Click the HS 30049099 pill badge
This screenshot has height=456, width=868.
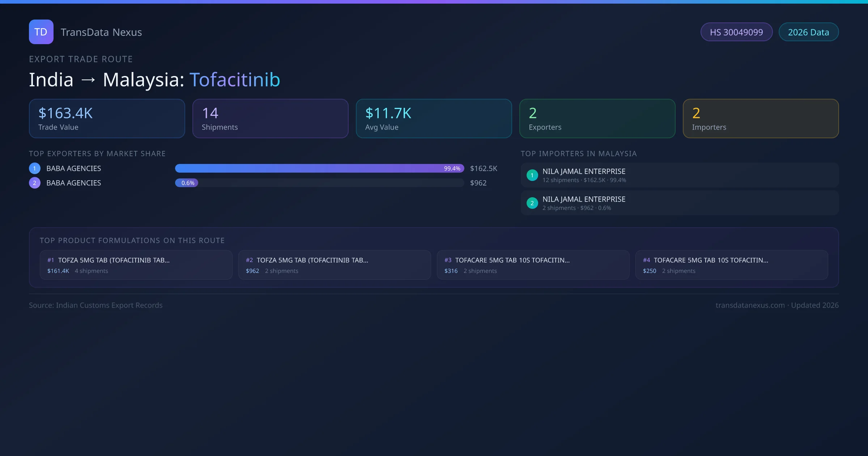(x=736, y=32)
